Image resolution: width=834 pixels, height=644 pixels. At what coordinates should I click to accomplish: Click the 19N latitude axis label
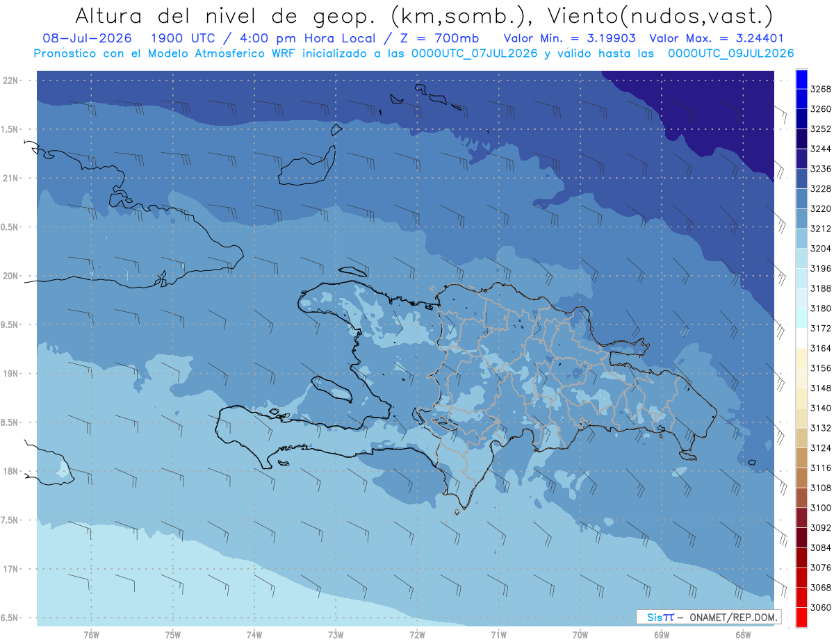click(12, 374)
